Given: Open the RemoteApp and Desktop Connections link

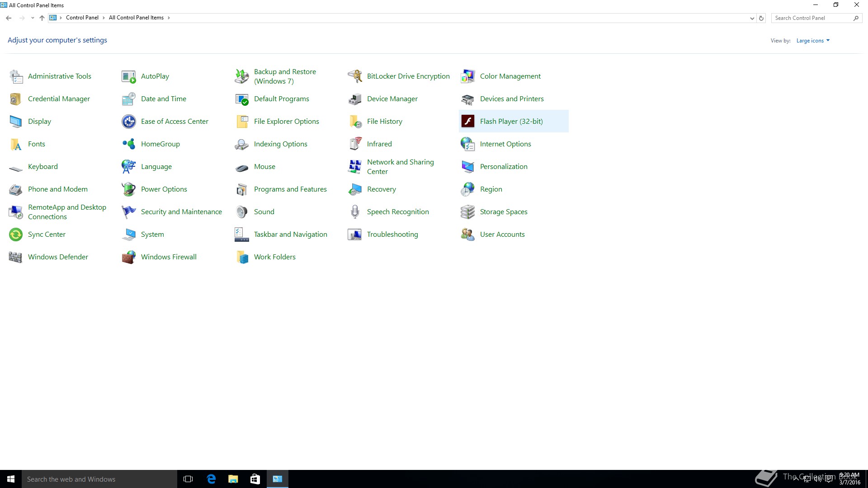Looking at the screenshot, I should pyautogui.click(x=67, y=212).
